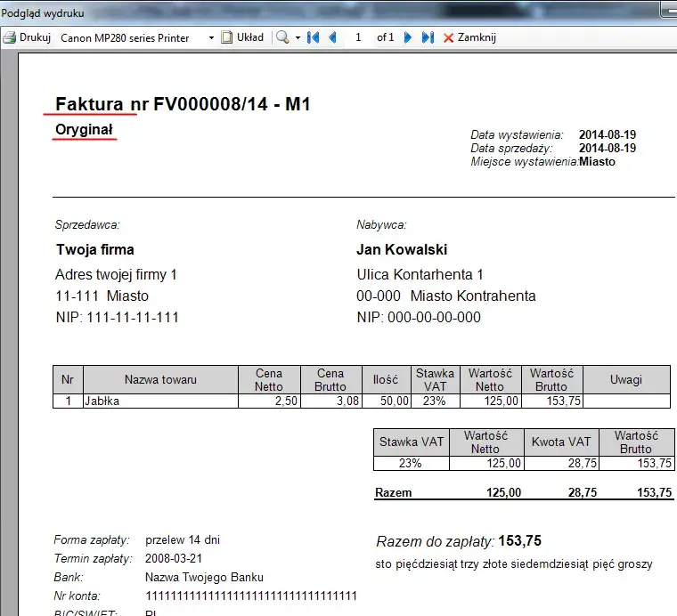Click the Uwagi column header
The image size is (677, 616).
[x=626, y=380]
